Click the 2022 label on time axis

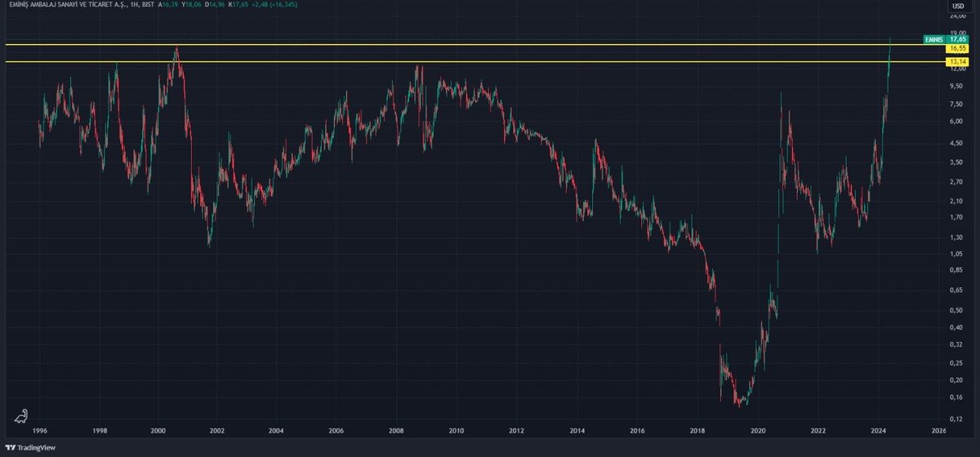click(x=818, y=429)
